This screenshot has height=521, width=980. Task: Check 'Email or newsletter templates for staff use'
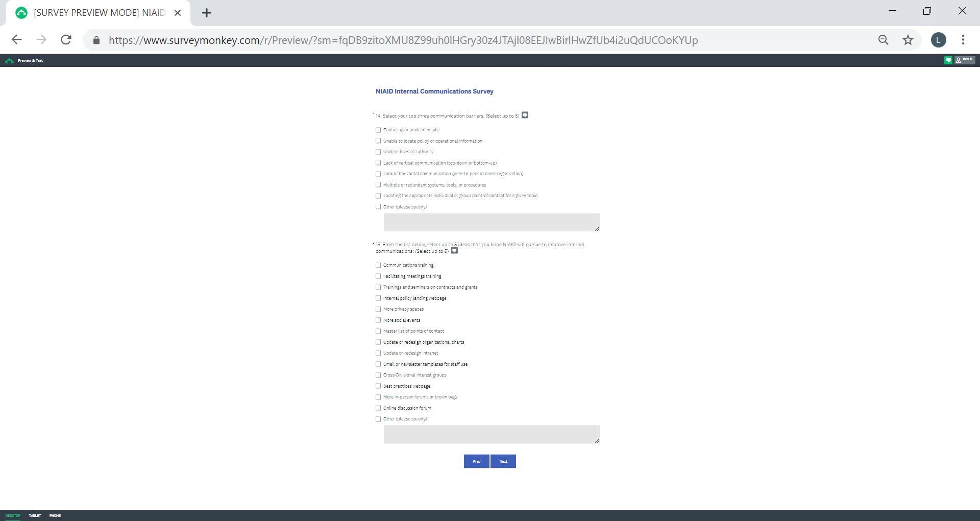378,364
